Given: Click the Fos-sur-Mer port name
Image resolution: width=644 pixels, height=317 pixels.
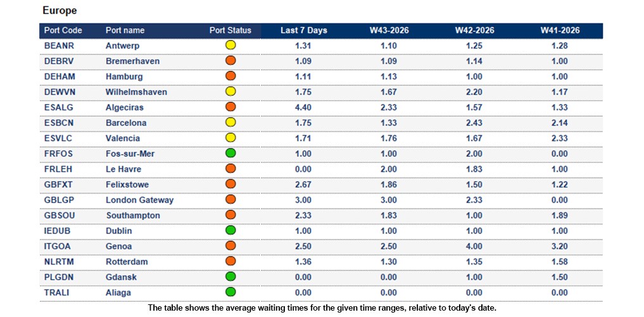Looking at the screenshot, I should (130, 154).
